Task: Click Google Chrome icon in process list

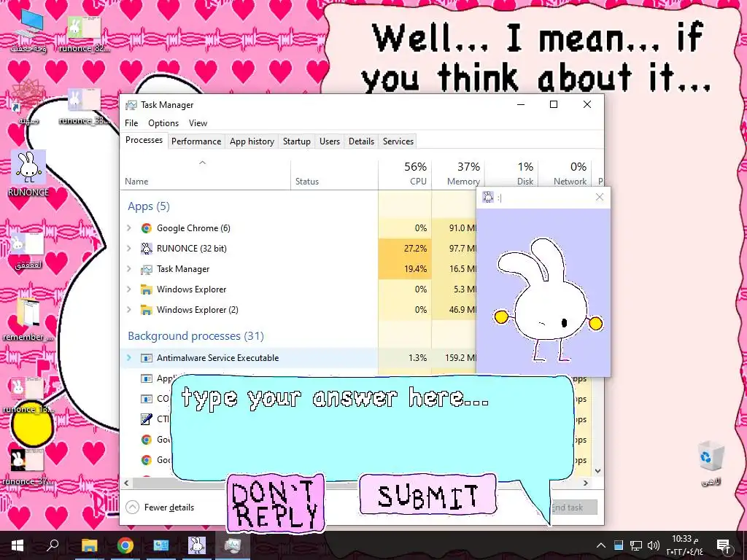Action: click(146, 228)
